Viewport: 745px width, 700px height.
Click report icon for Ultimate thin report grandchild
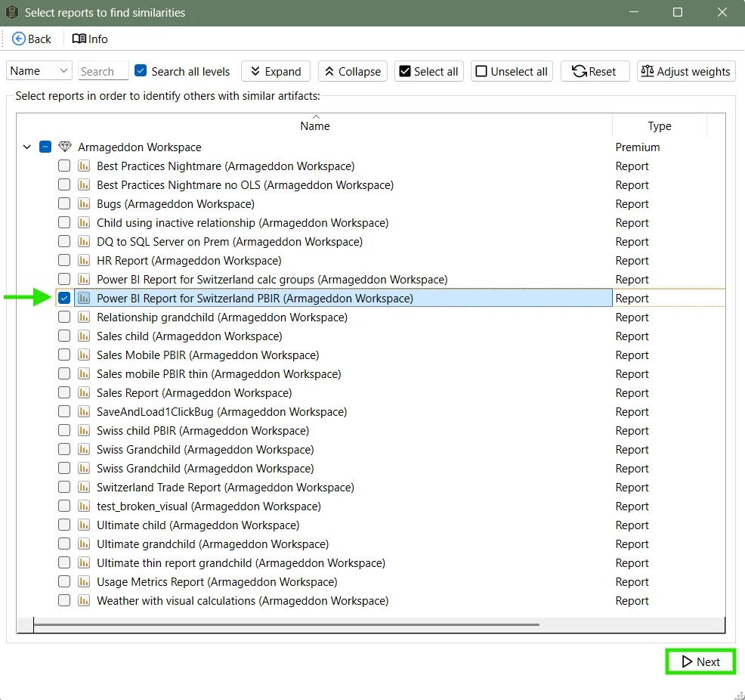(84, 562)
